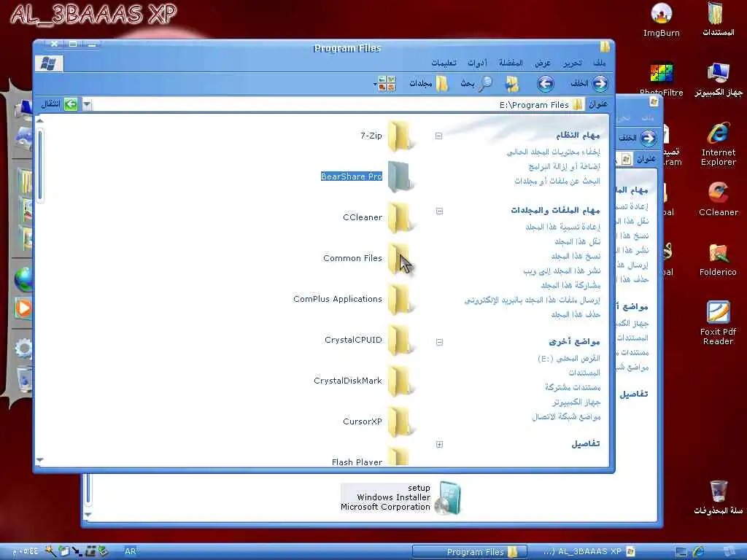This screenshot has width=747, height=560.
Task: Collapse the مهام الملفات والمجلدات section
Action: (439, 211)
